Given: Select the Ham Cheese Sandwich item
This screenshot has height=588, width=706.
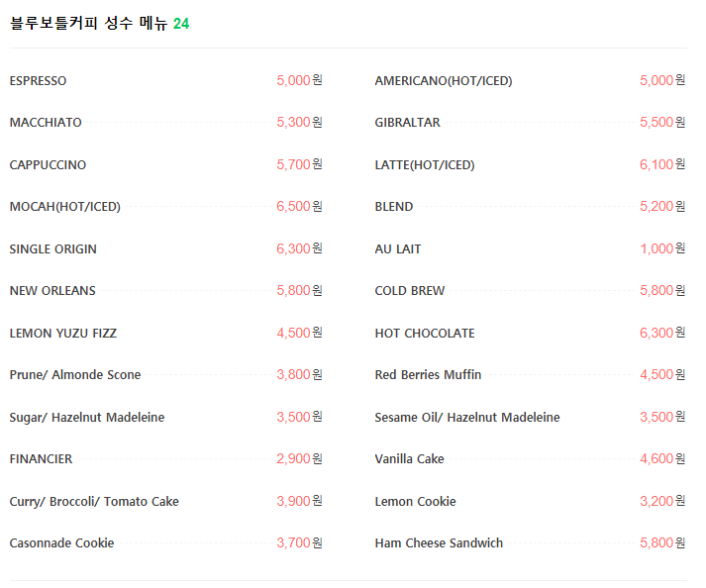Looking at the screenshot, I should (x=439, y=543).
